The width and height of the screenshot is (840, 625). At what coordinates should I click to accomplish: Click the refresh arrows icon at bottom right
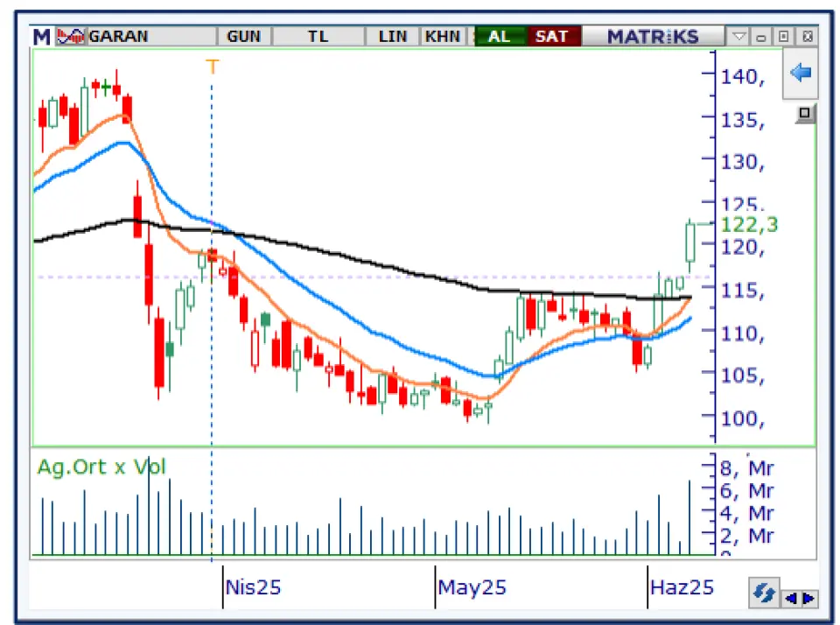pos(764,593)
